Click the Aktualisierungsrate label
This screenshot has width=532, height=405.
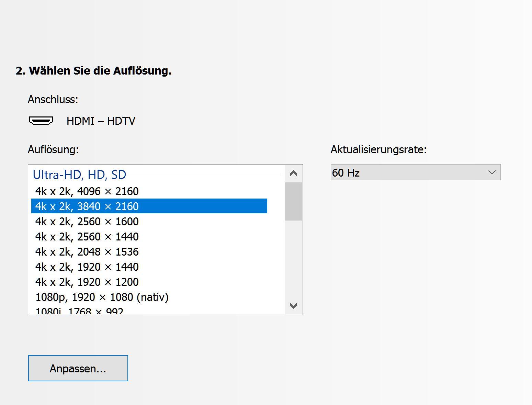(378, 149)
